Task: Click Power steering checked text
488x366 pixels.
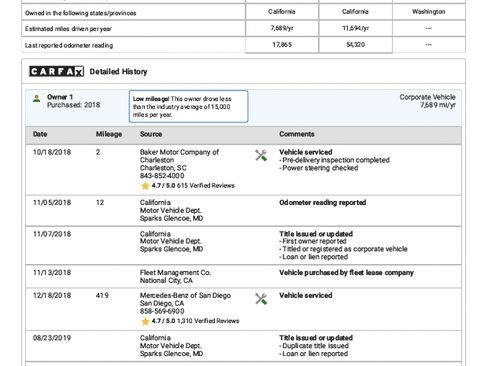Action: (319, 168)
